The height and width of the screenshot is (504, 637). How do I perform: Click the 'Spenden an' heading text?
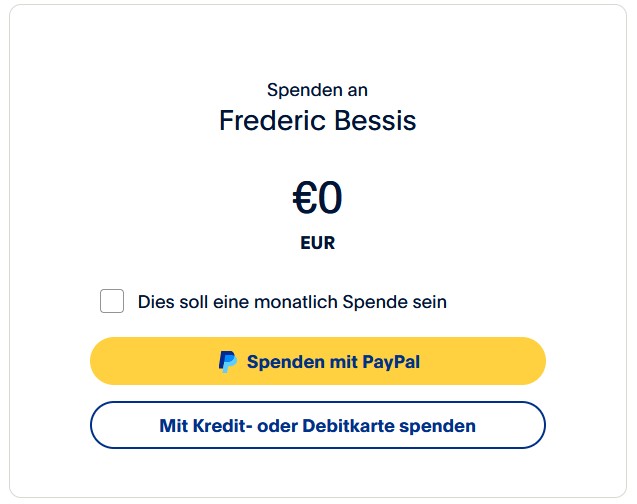point(318,90)
